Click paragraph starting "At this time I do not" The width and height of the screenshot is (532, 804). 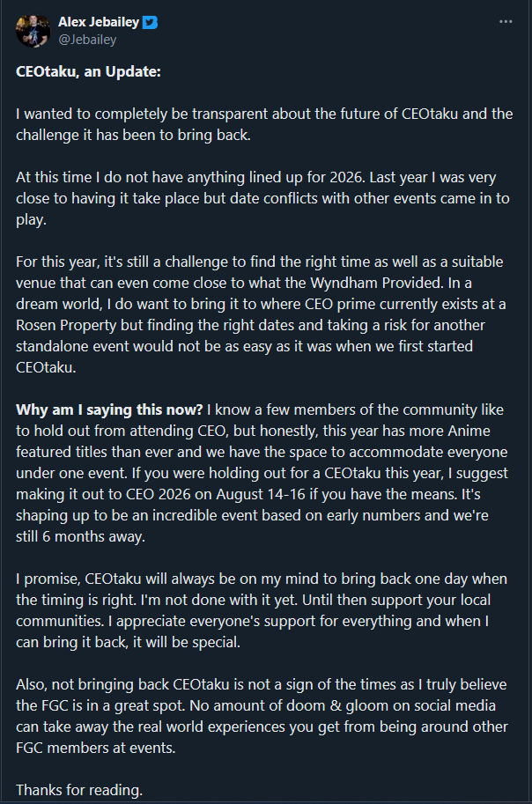pos(262,198)
